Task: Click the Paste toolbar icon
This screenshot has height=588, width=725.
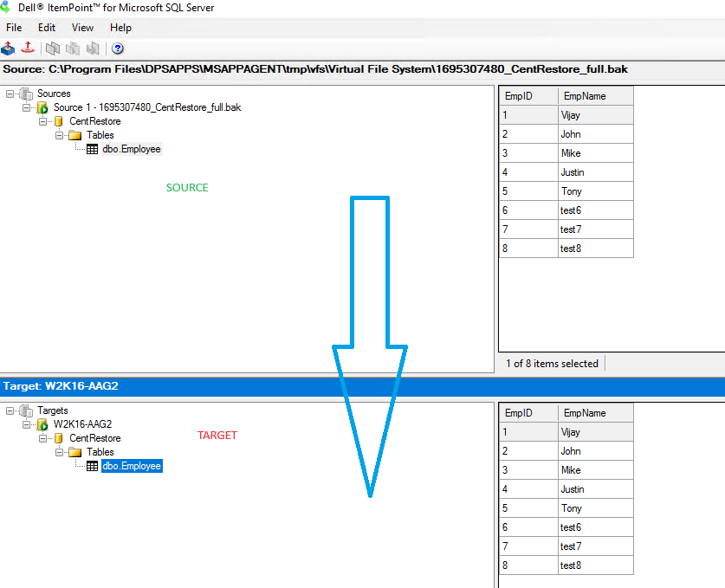Action: [x=73, y=49]
